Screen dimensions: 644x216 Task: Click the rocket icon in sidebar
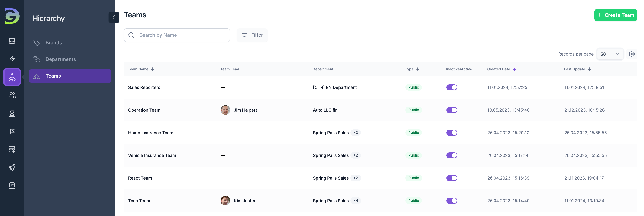[12, 167]
